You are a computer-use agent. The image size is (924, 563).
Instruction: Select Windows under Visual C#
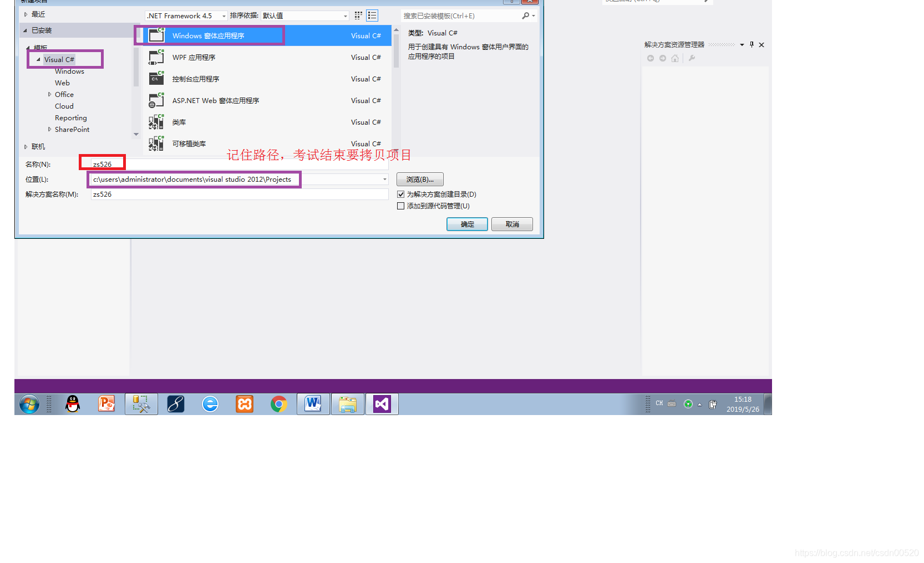point(69,71)
